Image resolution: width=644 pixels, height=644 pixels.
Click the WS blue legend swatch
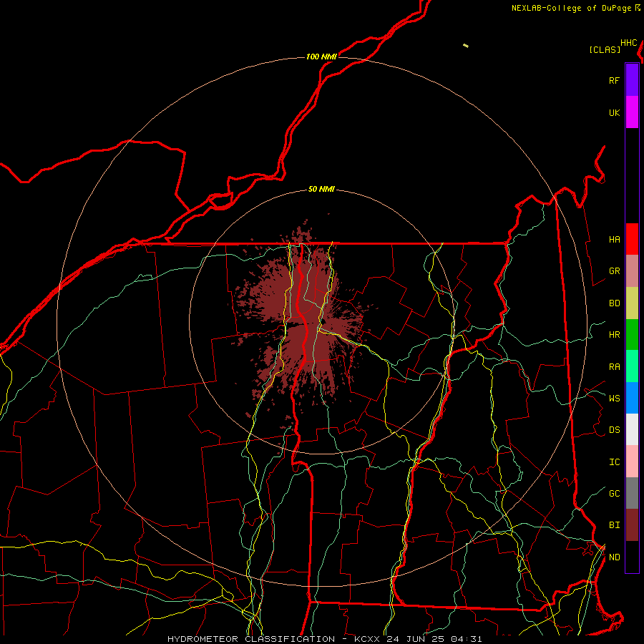632,398
